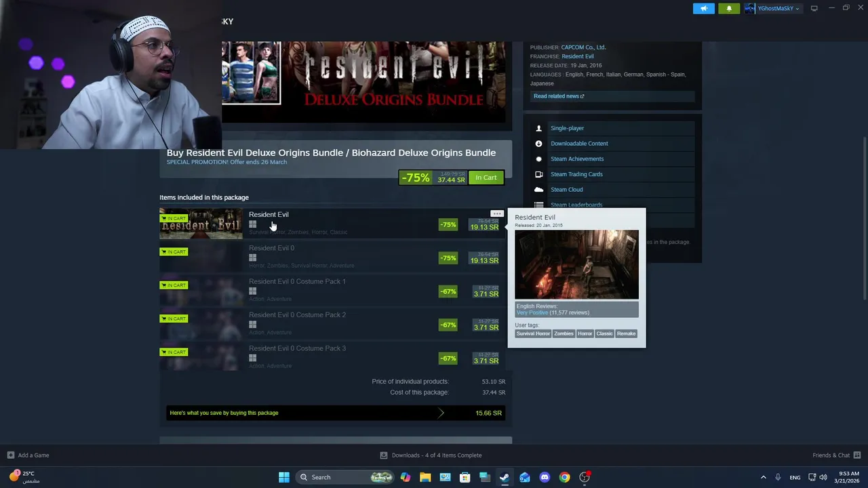
Task: Open the Steam Trading Cards category
Action: click(576, 174)
